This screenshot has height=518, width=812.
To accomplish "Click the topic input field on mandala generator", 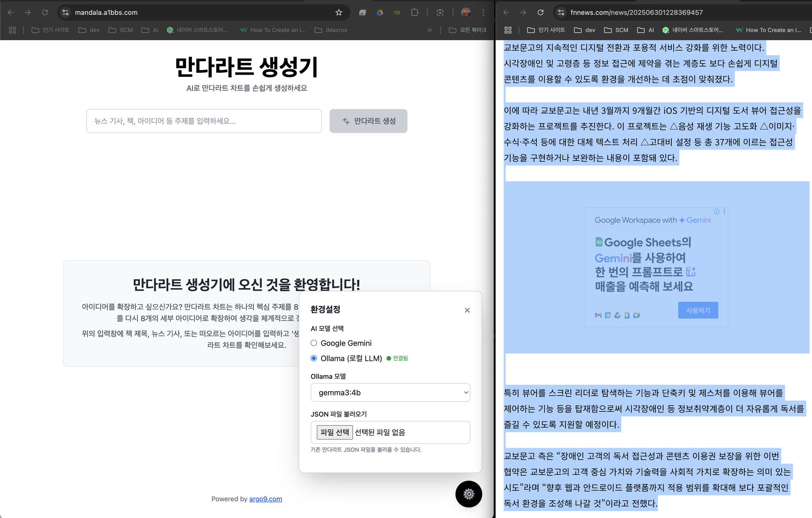I will click(204, 121).
